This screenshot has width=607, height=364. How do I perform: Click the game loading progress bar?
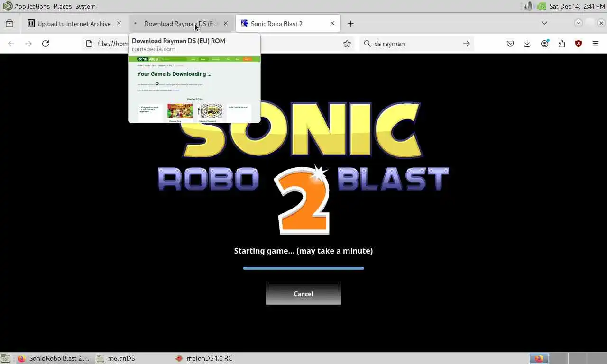[x=303, y=268]
